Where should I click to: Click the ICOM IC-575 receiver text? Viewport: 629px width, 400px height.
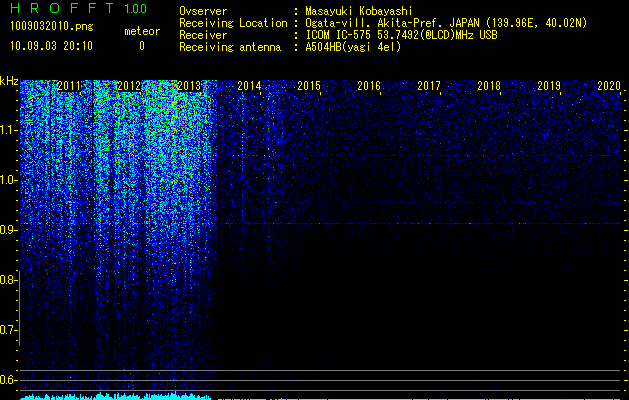401,35
